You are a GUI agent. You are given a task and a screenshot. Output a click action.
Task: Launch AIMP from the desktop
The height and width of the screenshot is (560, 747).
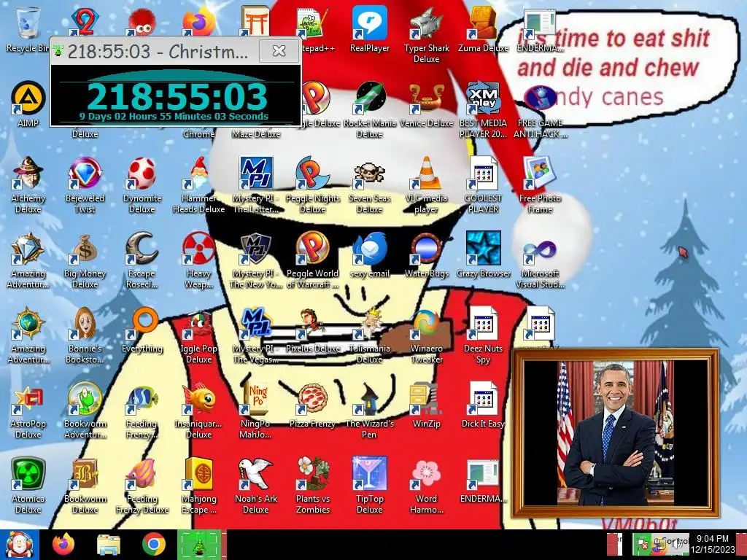[x=28, y=105]
